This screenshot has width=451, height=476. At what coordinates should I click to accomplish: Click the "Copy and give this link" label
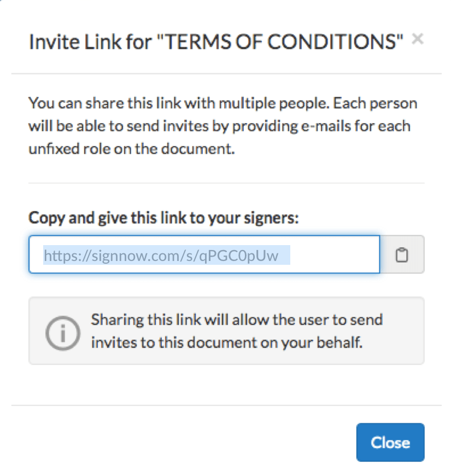click(163, 218)
